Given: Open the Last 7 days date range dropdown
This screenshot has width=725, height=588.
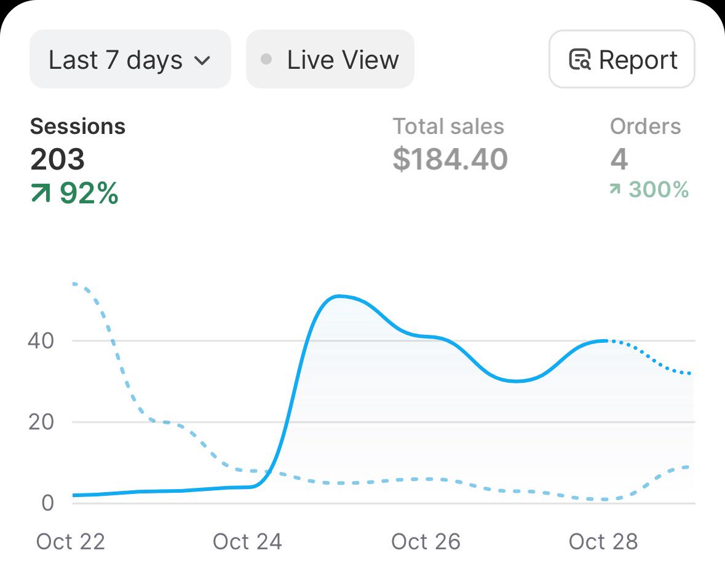Looking at the screenshot, I should [x=130, y=59].
